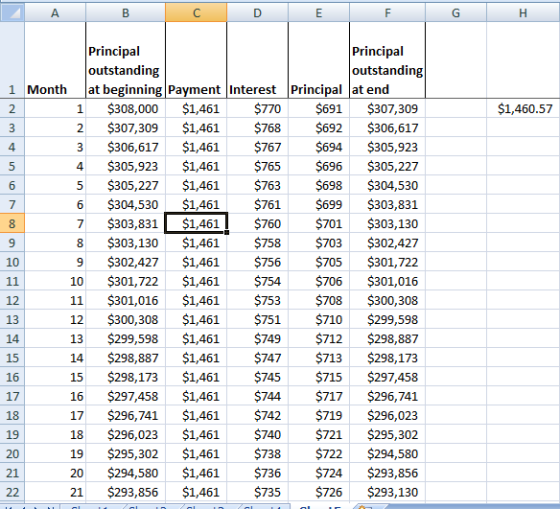The image size is (560, 509).
Task: Select row 8 header
Action: click(x=12, y=224)
